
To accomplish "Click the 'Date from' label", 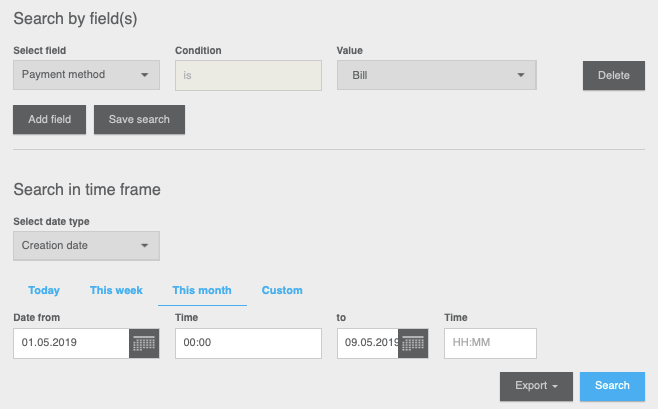I will (x=37, y=318).
